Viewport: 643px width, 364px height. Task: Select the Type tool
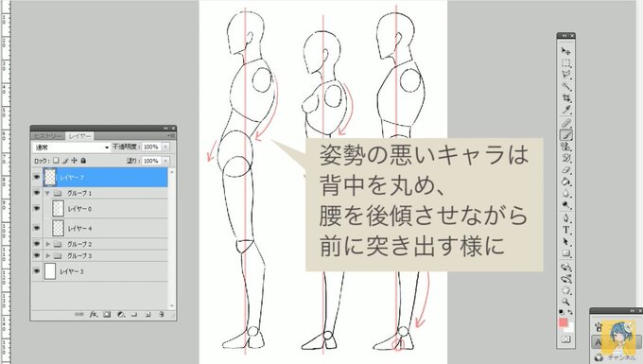click(565, 230)
